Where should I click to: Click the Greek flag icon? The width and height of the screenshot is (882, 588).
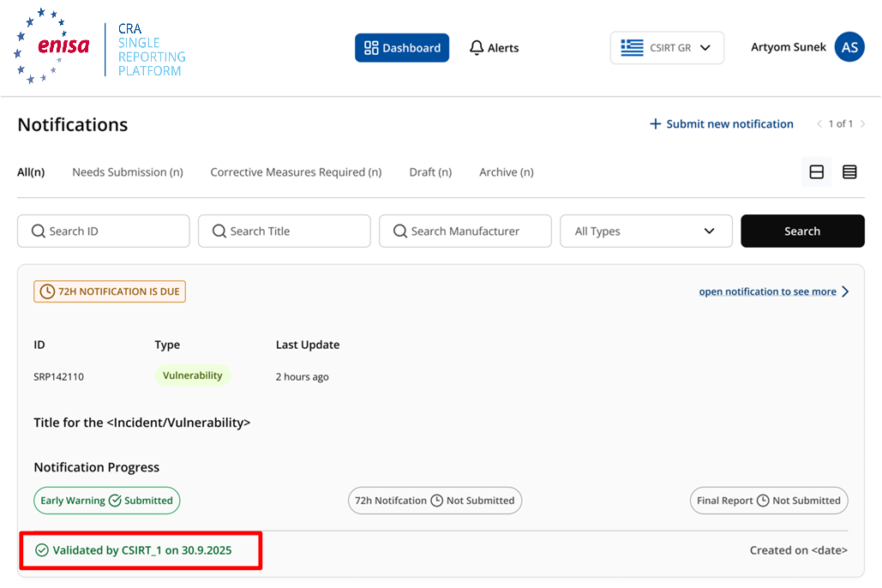(x=632, y=48)
